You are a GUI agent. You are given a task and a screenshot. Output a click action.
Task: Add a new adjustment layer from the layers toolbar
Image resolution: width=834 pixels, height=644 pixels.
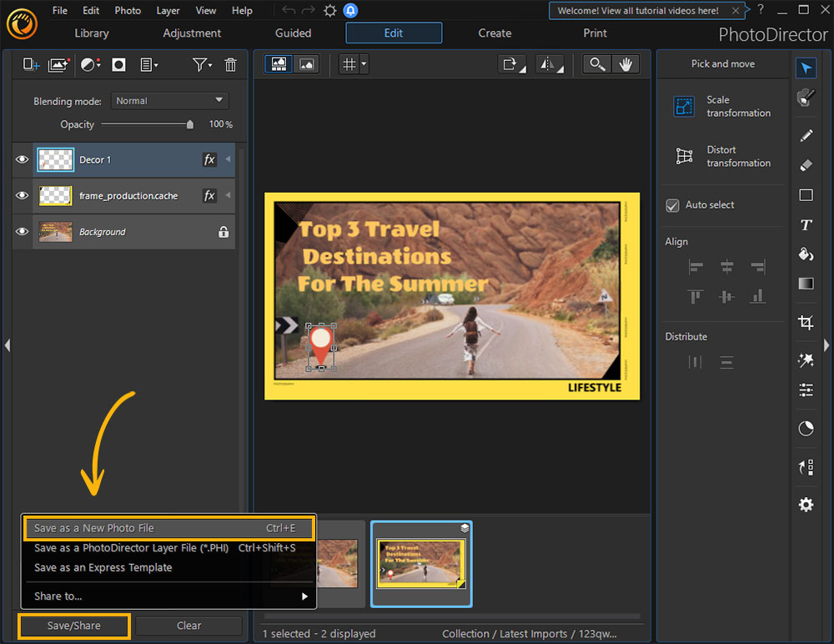point(88,64)
